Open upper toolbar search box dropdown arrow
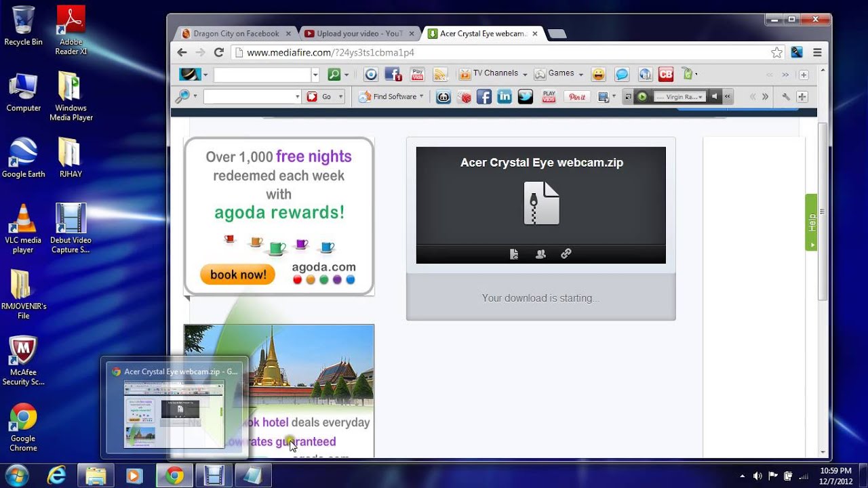This screenshot has height=488, width=868. [x=315, y=75]
